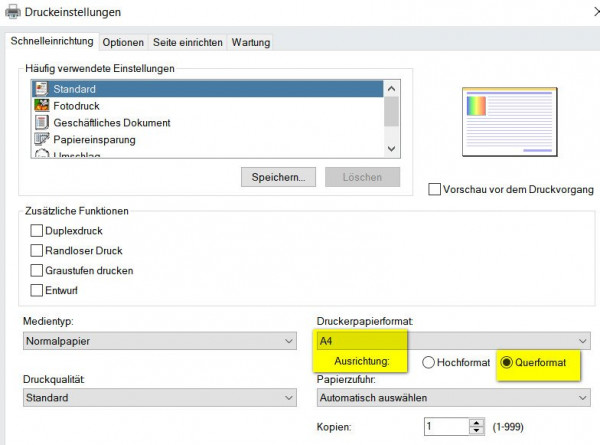Select Fotodruck in frequently used settings
The height and width of the screenshot is (445, 600).
(x=207, y=106)
